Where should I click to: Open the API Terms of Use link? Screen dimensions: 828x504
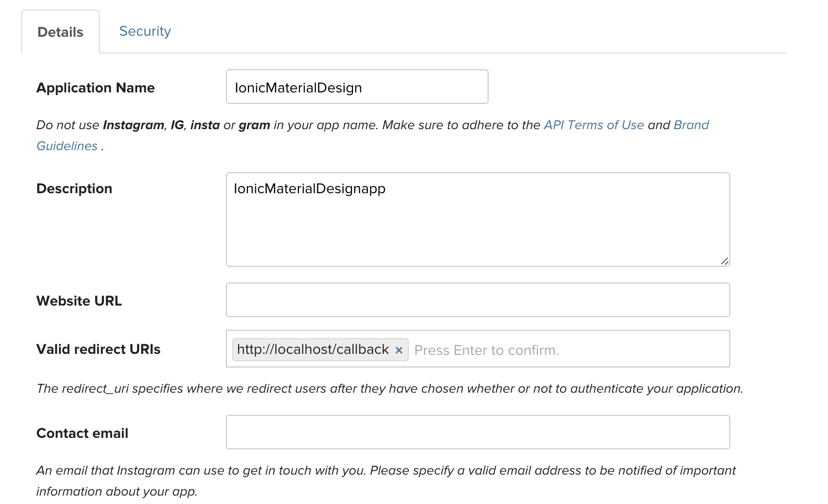tap(594, 125)
